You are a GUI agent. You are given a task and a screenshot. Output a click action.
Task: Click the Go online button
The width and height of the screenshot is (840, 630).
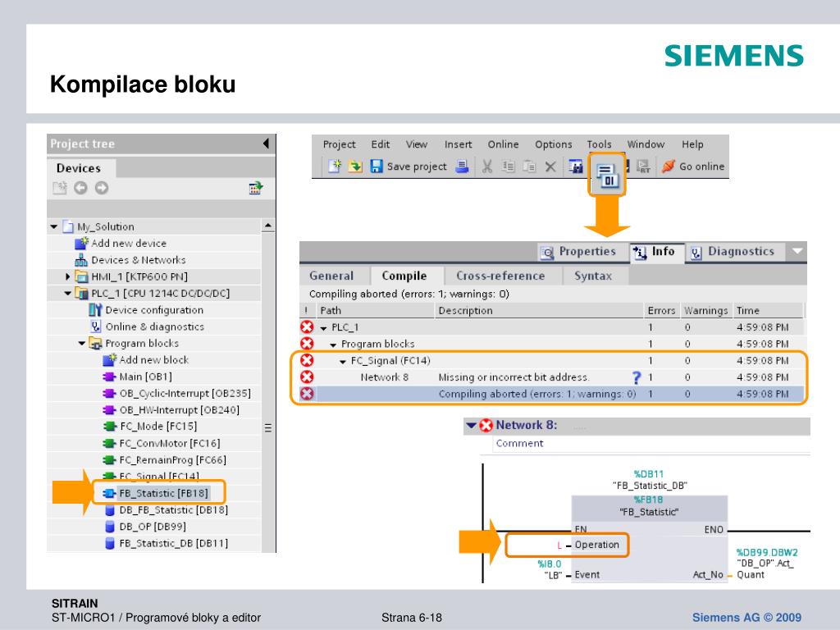[693, 167]
